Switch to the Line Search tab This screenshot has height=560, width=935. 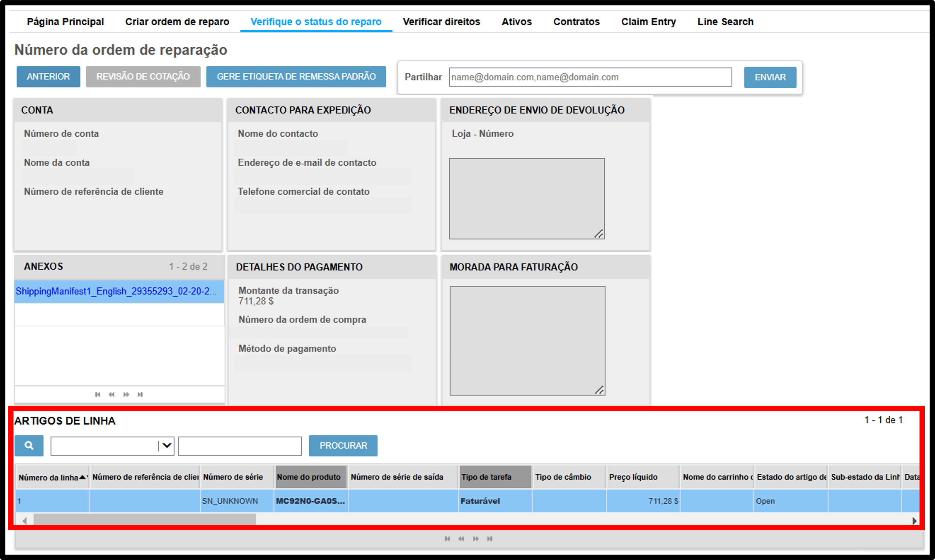click(725, 22)
